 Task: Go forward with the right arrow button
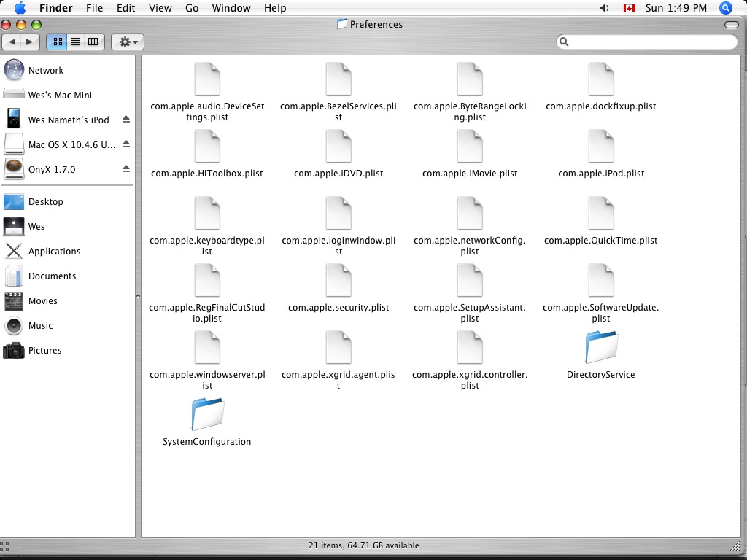(x=29, y=42)
